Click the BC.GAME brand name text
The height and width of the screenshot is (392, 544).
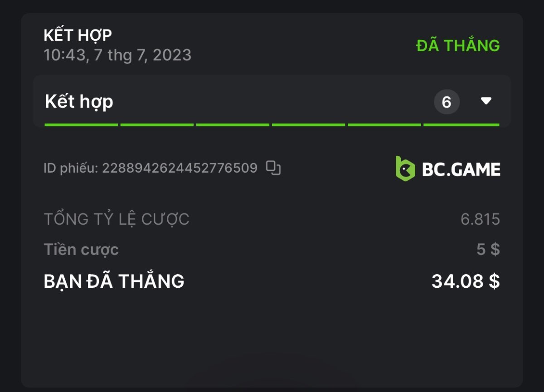[461, 169]
